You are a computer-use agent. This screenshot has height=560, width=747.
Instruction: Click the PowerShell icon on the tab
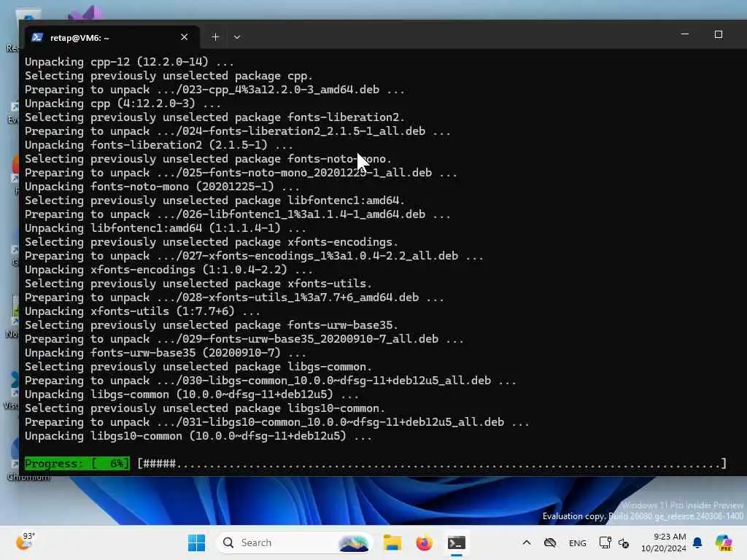[x=37, y=37]
